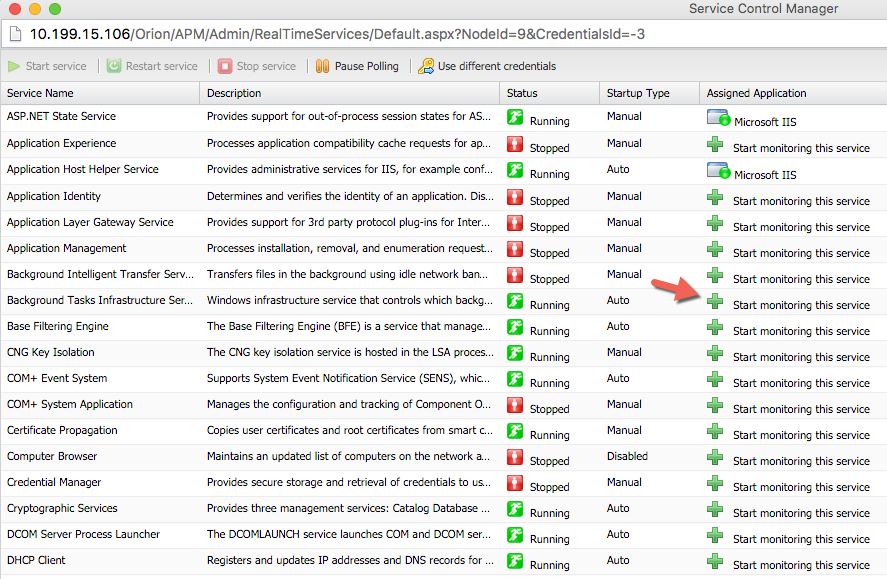Click the Pause Polling icon

tap(322, 66)
